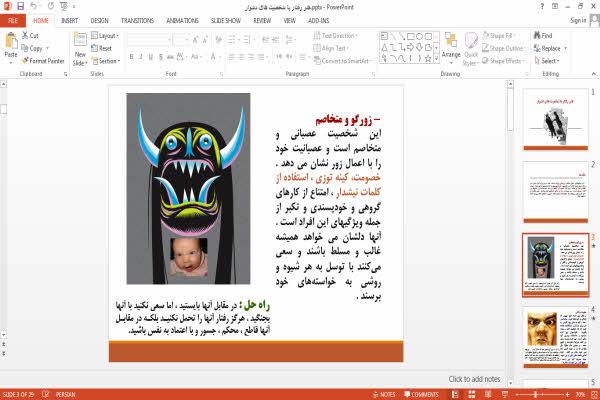Switch to the ANIMATIONS tab
Screen dimensions: 600x400
[183, 21]
